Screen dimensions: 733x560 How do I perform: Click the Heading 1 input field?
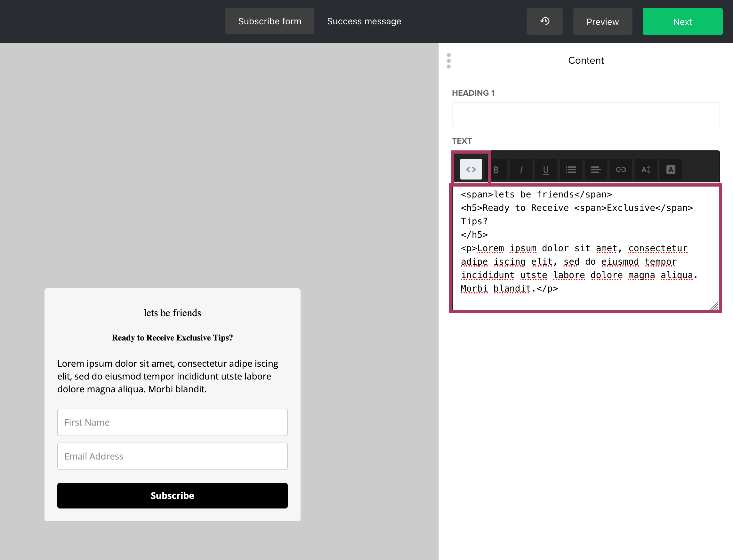tap(586, 115)
